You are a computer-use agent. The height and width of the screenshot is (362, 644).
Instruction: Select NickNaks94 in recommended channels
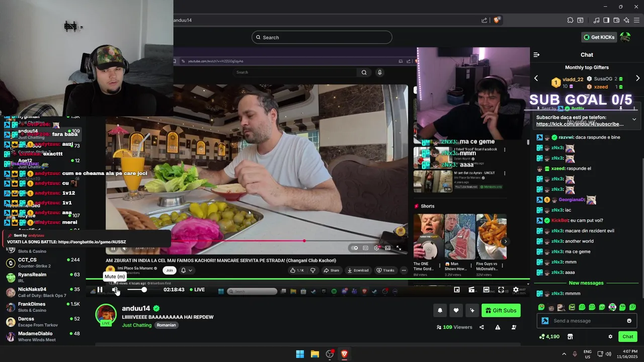coord(43,292)
